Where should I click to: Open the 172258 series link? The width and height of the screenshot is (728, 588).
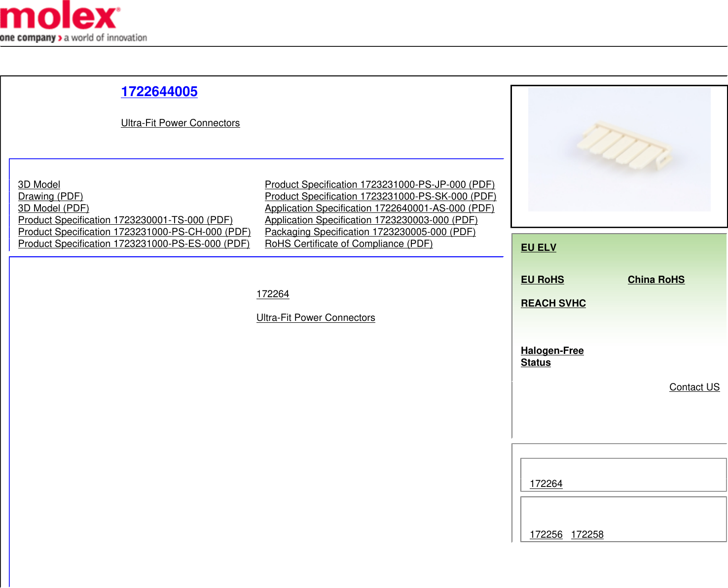[x=587, y=534]
